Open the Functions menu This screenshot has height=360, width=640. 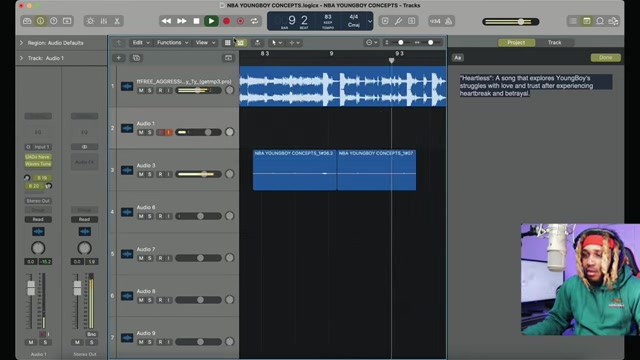(x=172, y=42)
